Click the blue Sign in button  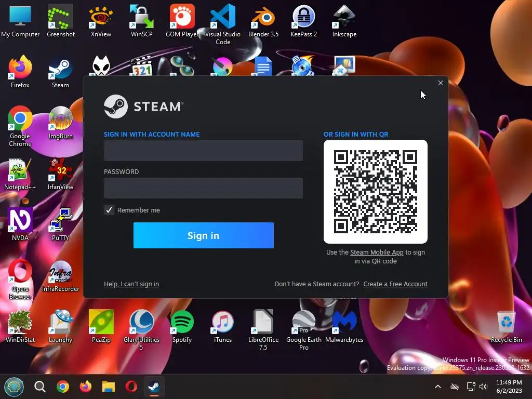tap(204, 235)
